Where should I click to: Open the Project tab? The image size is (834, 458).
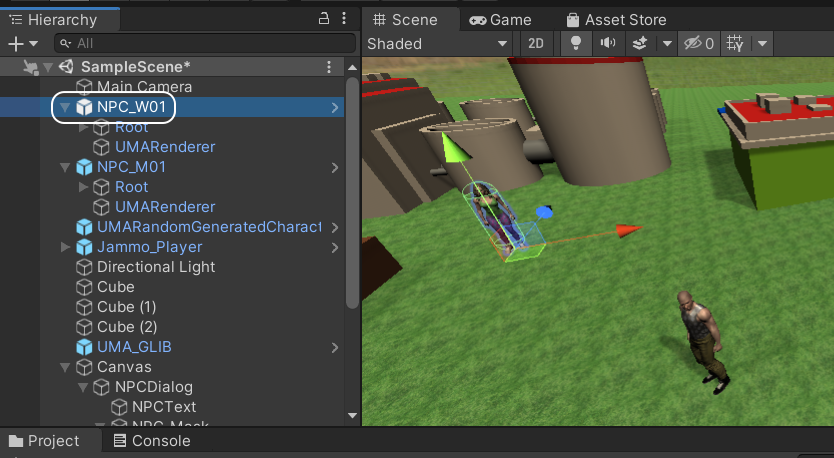[45, 441]
